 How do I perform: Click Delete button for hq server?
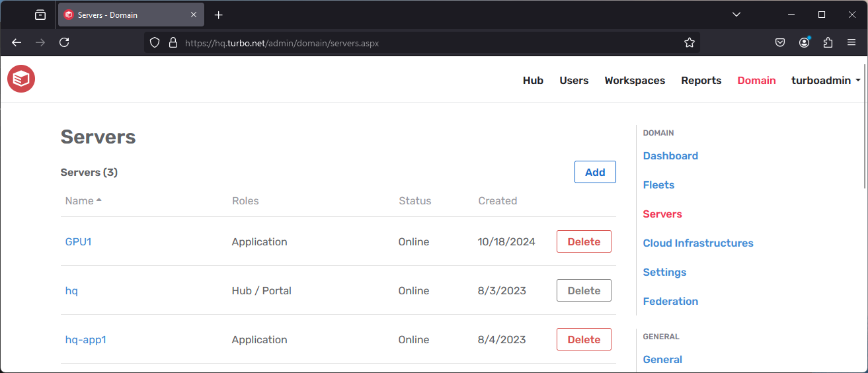584,290
